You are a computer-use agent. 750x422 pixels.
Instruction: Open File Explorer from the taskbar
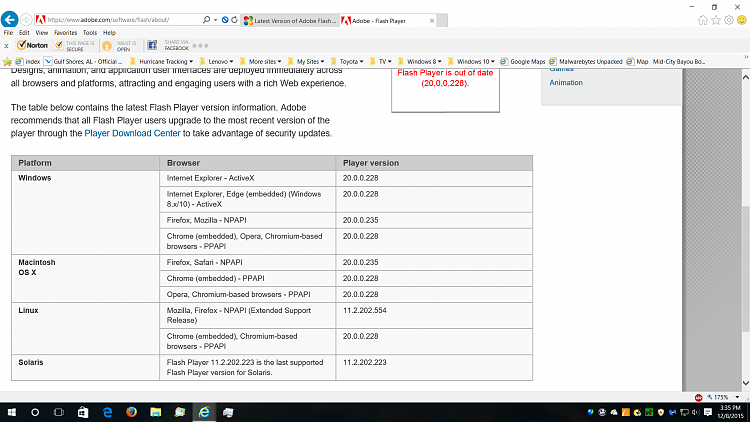pos(155,412)
